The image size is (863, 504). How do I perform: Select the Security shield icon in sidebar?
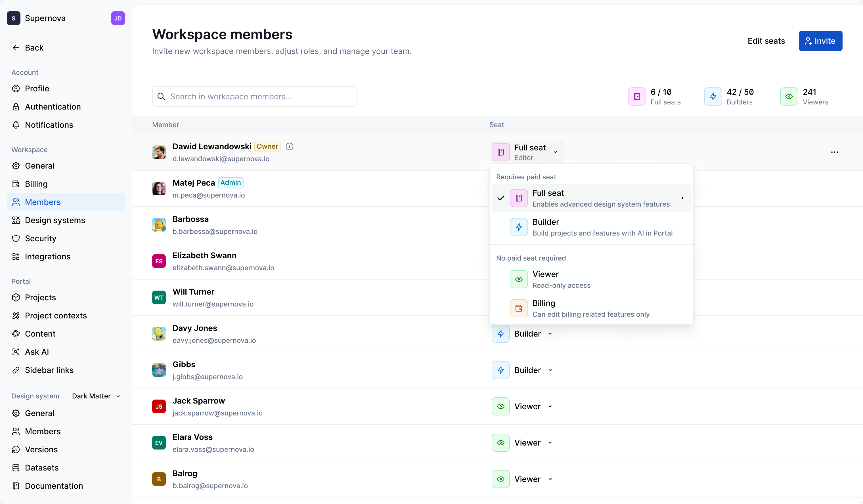(16, 238)
